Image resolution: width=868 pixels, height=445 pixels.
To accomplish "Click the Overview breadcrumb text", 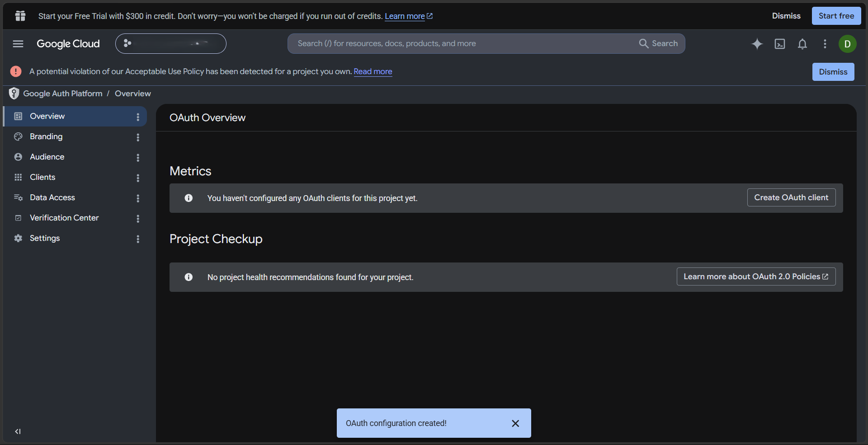I will (133, 94).
